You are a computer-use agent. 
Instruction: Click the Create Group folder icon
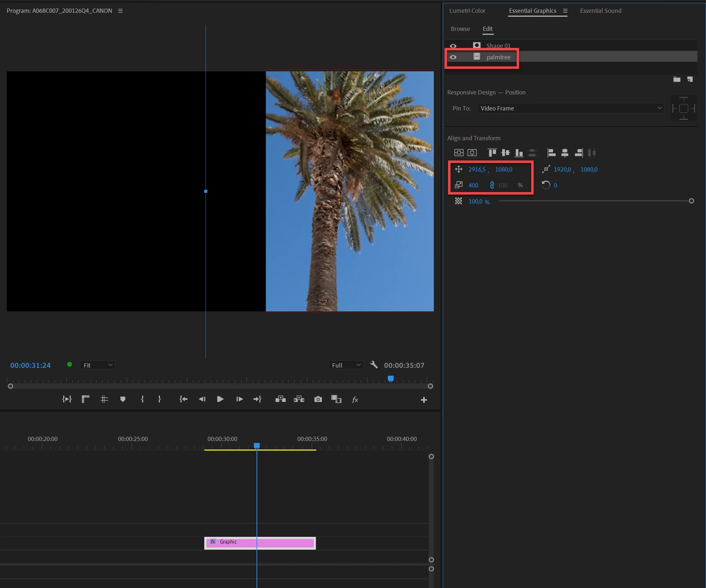677,80
